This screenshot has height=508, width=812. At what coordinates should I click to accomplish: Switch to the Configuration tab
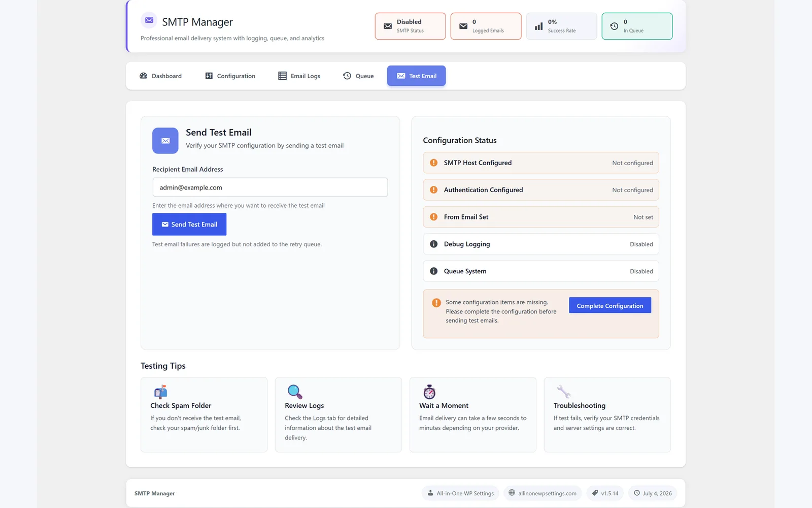pos(230,76)
